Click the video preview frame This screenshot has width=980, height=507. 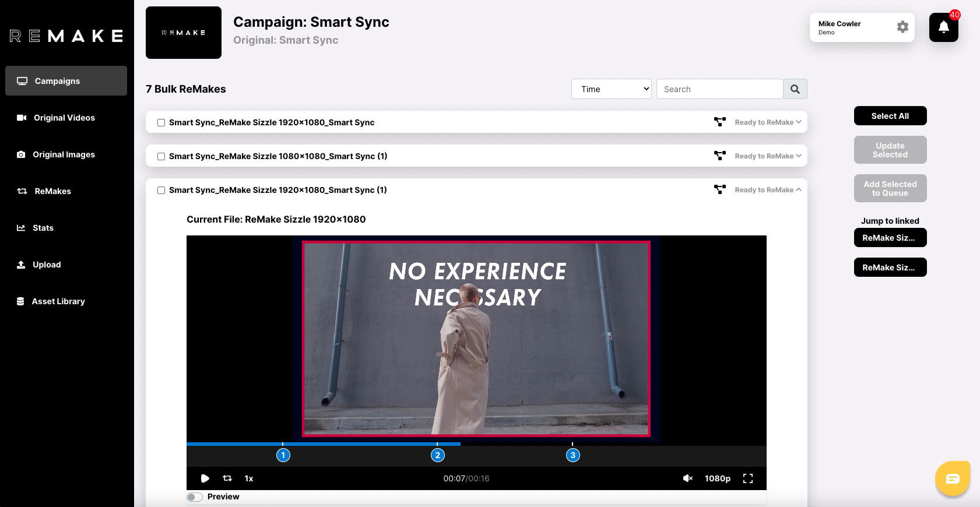click(476, 339)
